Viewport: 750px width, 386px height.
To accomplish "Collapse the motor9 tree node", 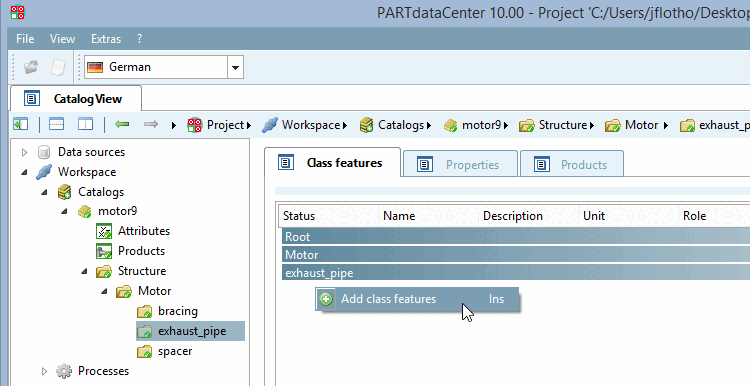I will [x=65, y=211].
